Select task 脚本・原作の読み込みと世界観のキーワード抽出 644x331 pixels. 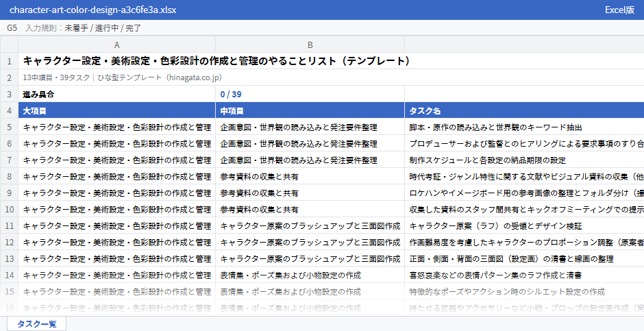click(x=525, y=127)
